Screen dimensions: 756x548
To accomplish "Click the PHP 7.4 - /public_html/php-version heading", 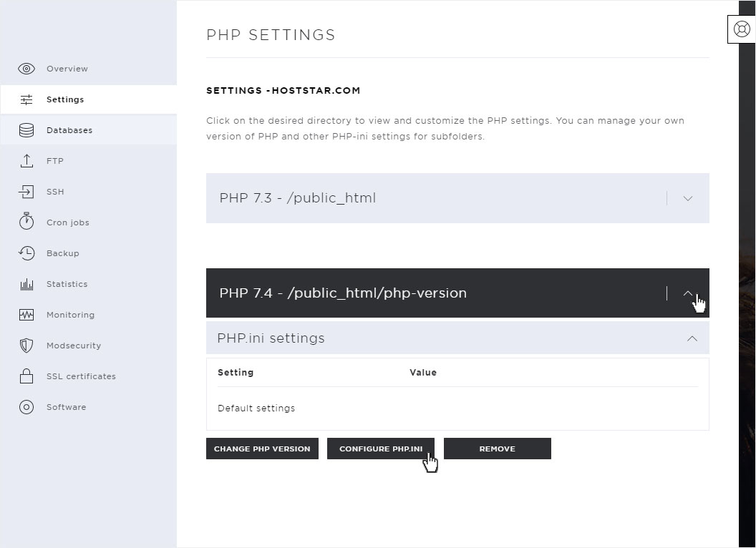I will pyautogui.click(x=343, y=293).
